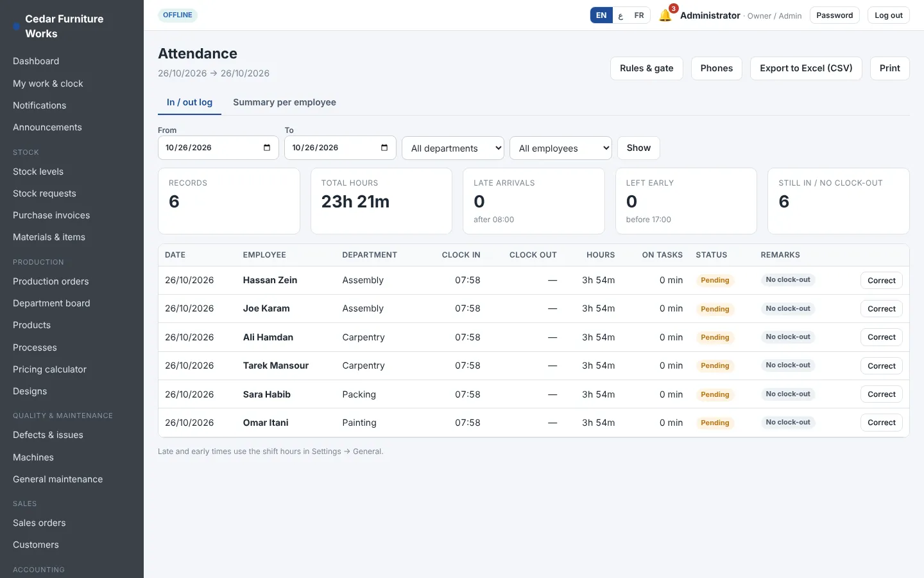924x578 pixels.
Task: Correct Joe Karam's attendance record
Action: click(x=882, y=309)
